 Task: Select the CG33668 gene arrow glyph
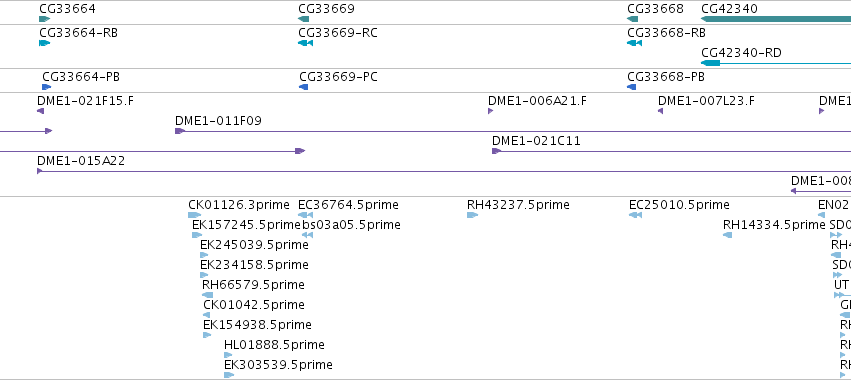(632, 19)
